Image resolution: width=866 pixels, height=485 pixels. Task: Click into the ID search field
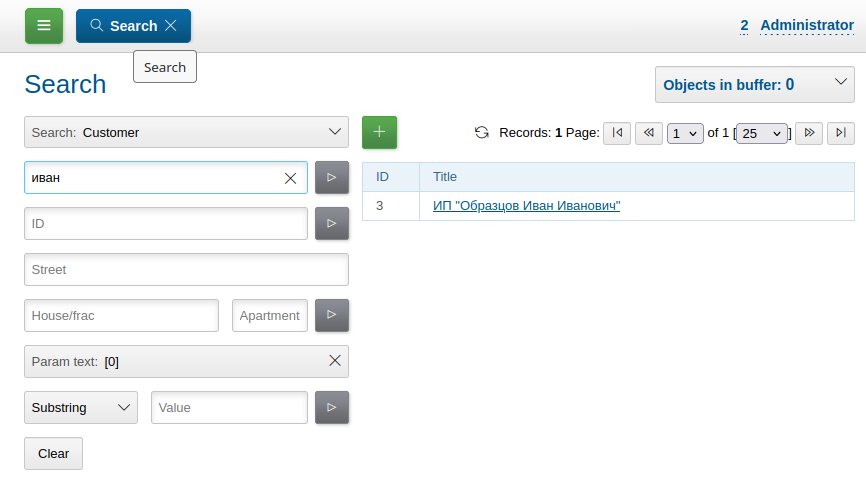166,224
